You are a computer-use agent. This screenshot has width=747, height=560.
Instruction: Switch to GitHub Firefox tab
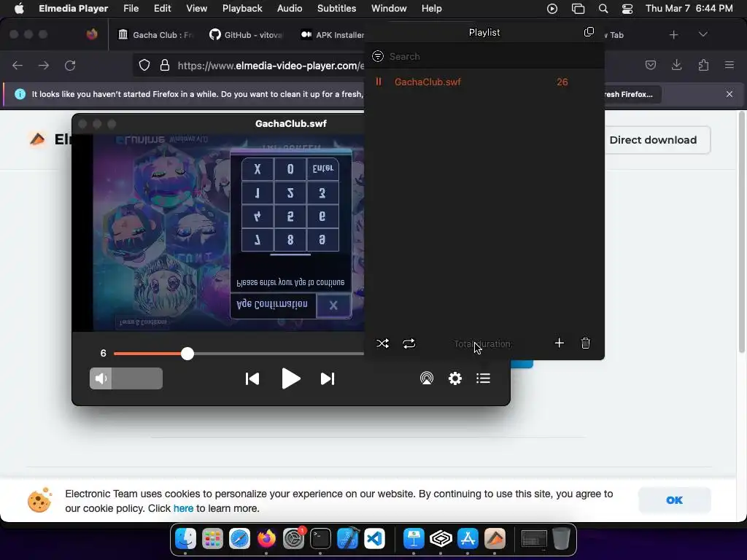[247, 35]
